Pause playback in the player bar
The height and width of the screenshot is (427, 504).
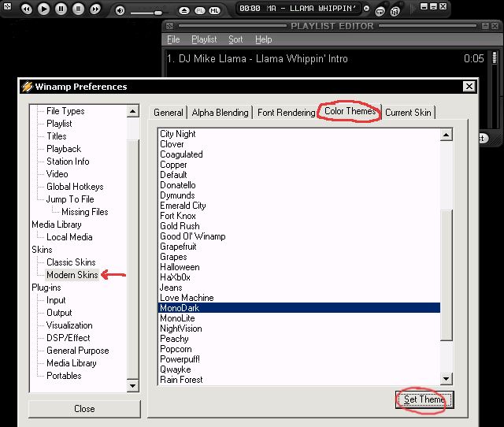(x=61, y=9)
